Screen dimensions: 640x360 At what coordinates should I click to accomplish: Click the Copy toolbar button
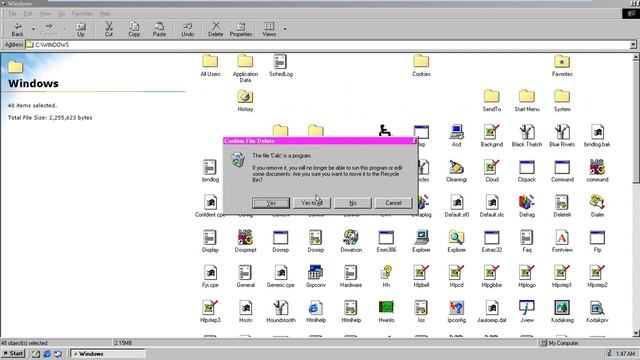[x=134, y=29]
